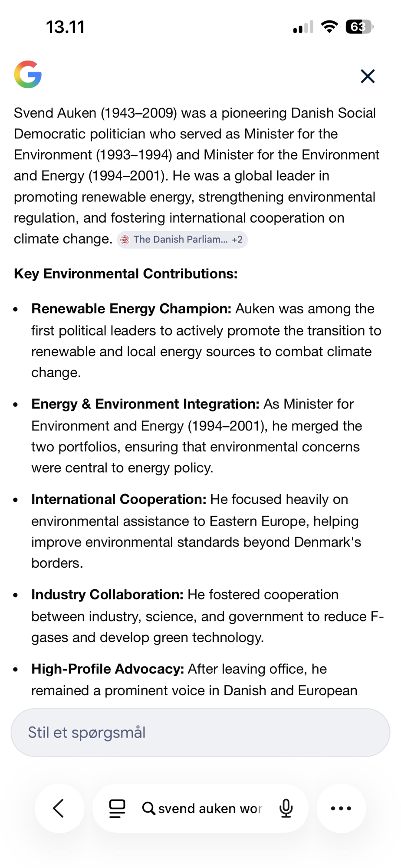Image resolution: width=401 pixels, height=868 pixels.
Task: Tap the "International Cooperation:" bullet title
Action: [x=118, y=499]
